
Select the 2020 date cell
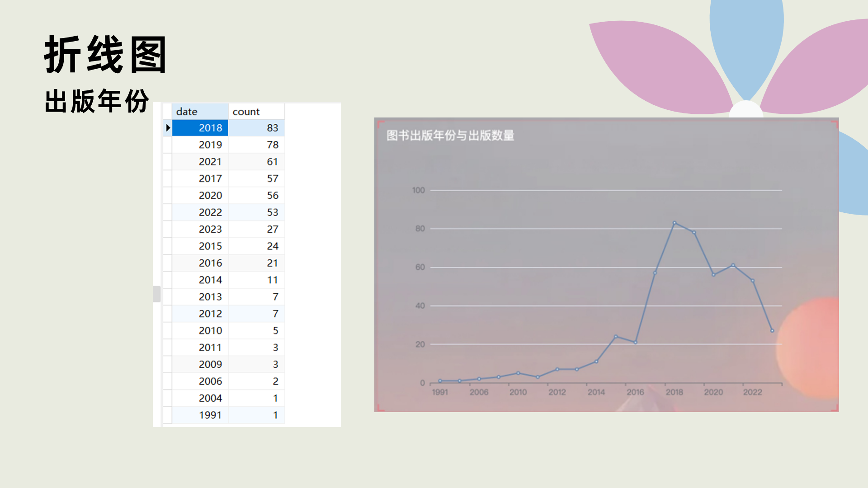click(200, 195)
